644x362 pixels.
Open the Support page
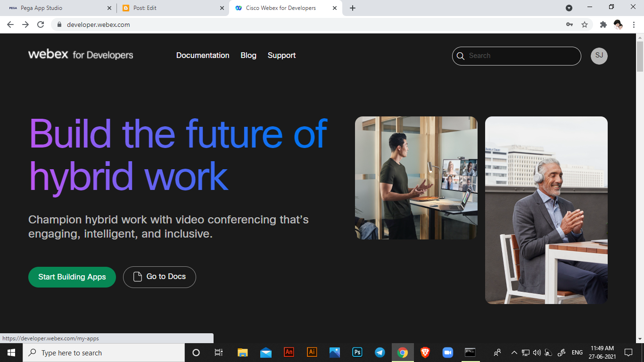[282, 55]
